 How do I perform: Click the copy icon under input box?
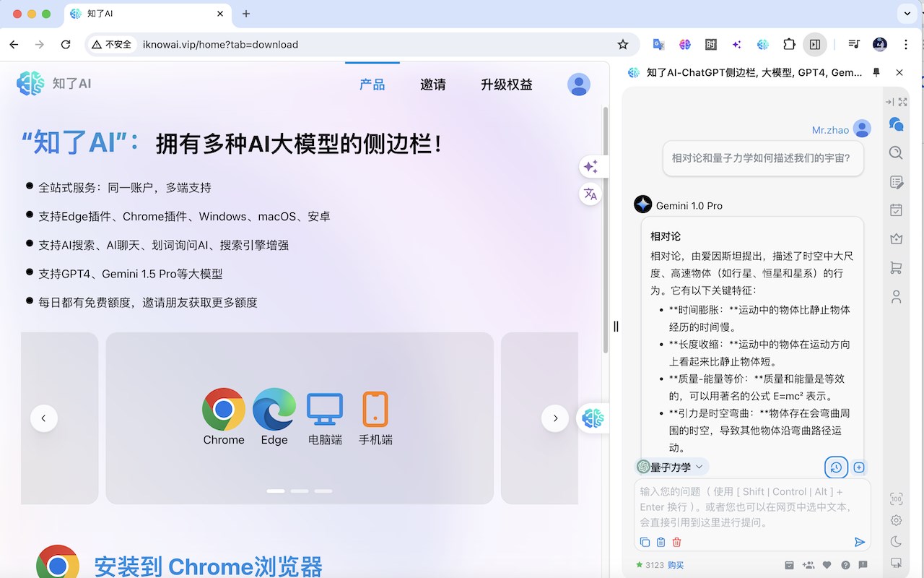point(645,542)
